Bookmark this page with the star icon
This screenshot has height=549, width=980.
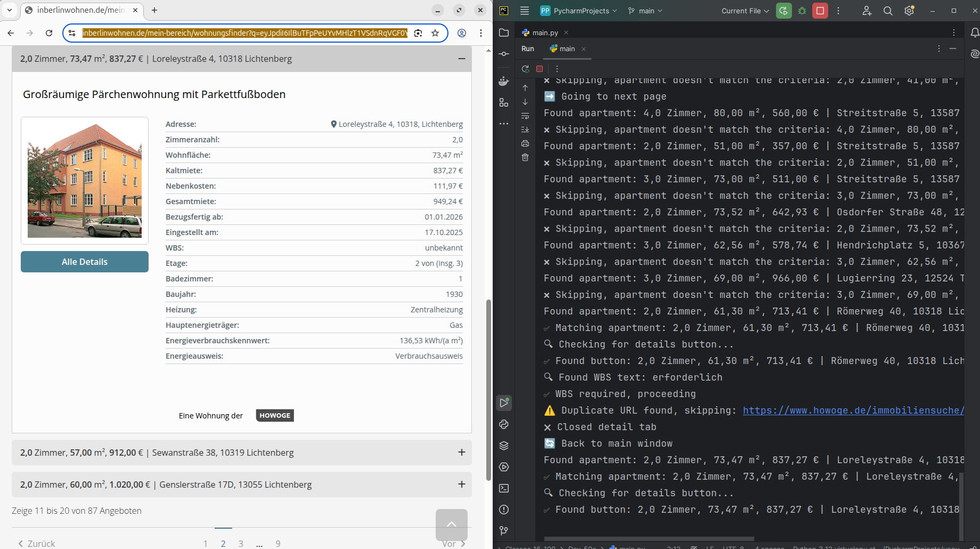coord(435,33)
